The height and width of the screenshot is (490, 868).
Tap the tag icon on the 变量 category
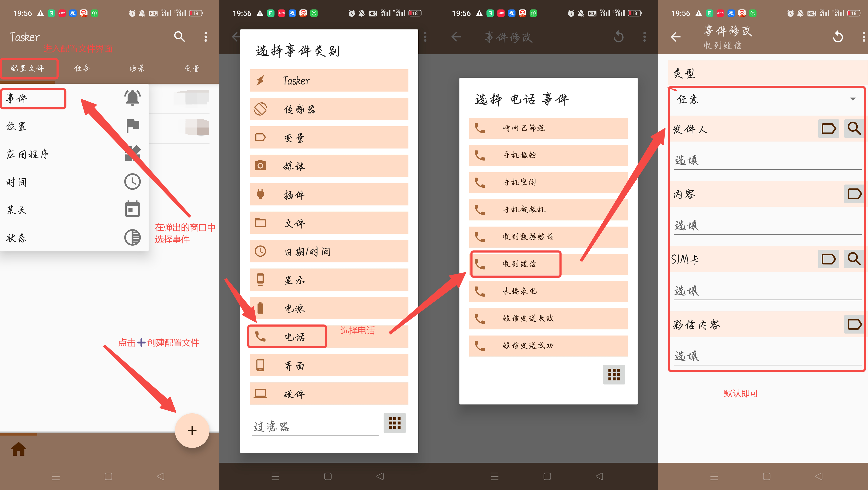tap(260, 137)
